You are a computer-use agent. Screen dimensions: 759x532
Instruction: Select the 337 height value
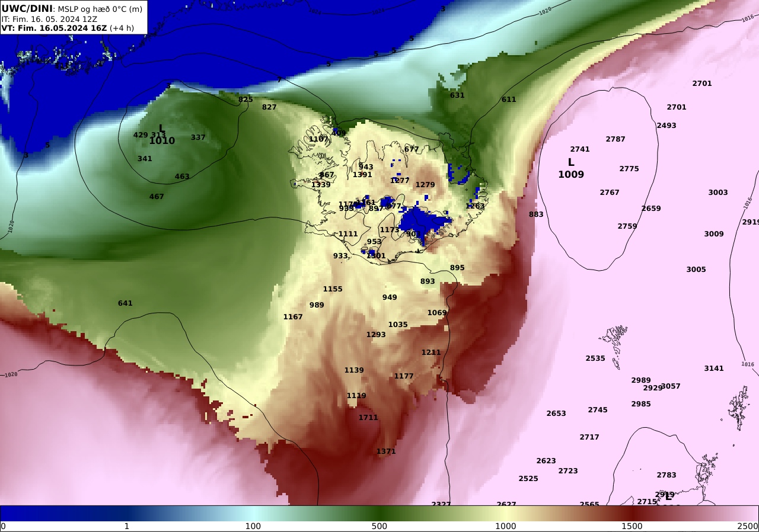pos(198,137)
